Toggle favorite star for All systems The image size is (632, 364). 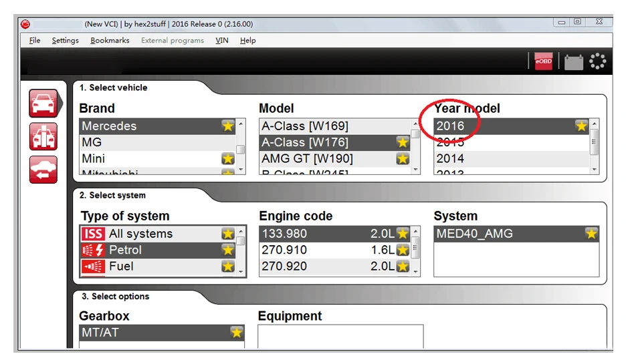point(228,234)
